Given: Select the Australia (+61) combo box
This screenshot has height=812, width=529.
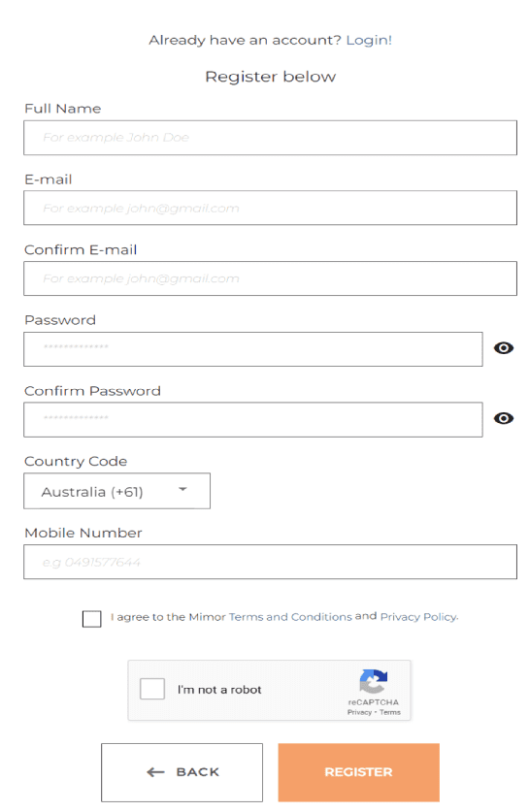Looking at the screenshot, I should [x=117, y=491].
